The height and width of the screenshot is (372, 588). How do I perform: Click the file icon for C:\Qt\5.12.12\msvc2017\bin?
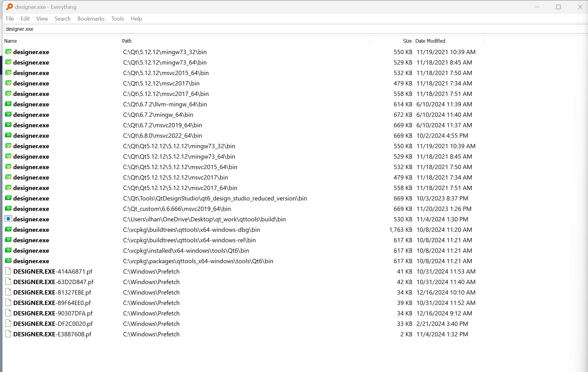click(x=8, y=83)
